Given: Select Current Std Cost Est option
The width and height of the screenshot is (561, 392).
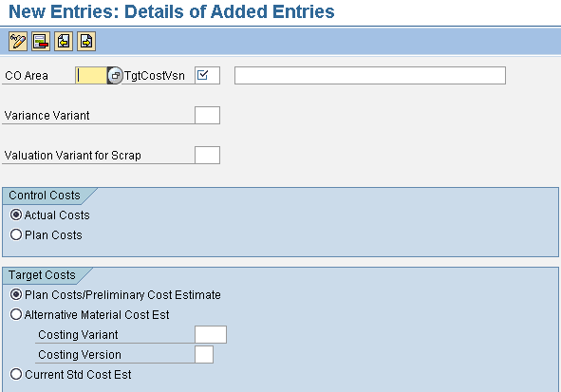Looking at the screenshot, I should tap(16, 374).
